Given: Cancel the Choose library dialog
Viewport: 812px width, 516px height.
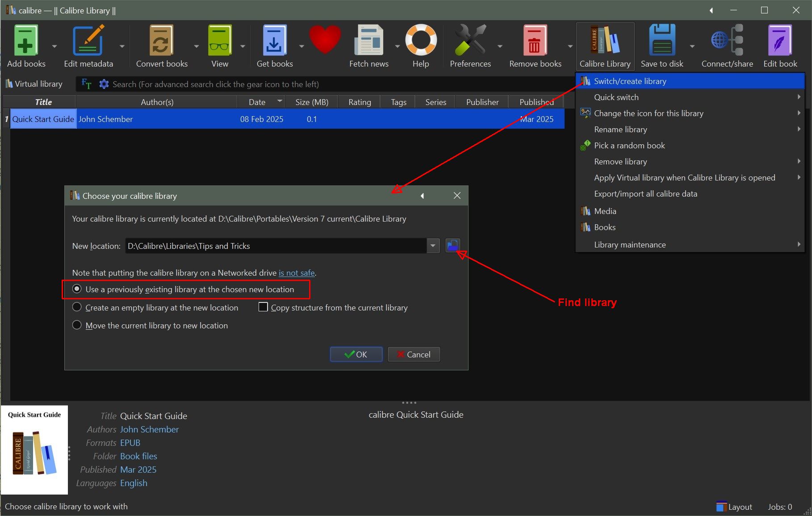Looking at the screenshot, I should pos(414,354).
